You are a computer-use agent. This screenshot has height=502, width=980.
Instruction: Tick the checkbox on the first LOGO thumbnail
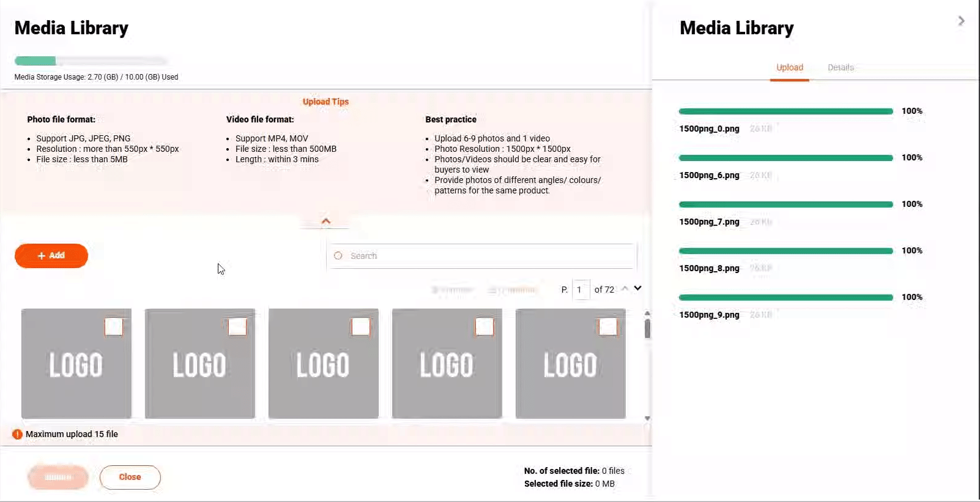[x=114, y=327]
